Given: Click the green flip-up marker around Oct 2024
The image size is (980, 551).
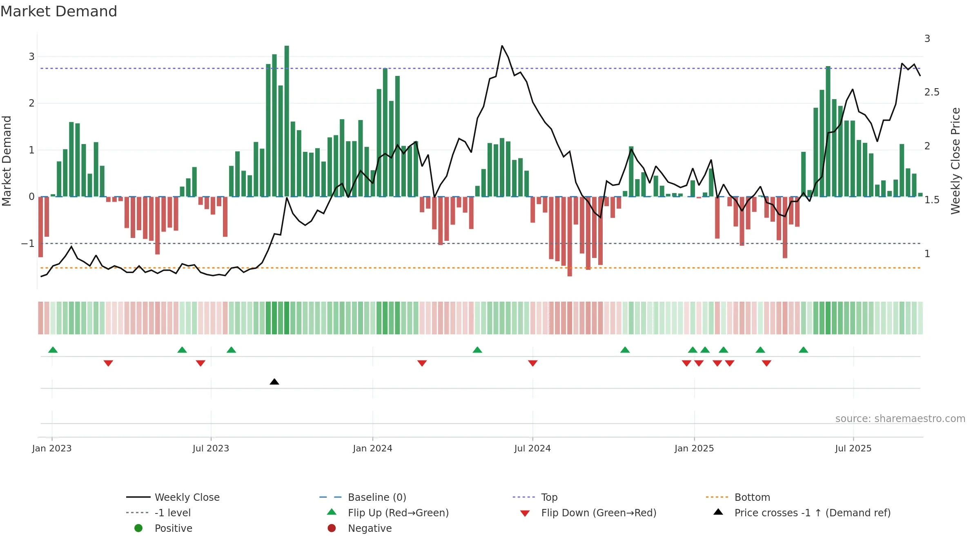Looking at the screenshot, I should pos(625,350).
